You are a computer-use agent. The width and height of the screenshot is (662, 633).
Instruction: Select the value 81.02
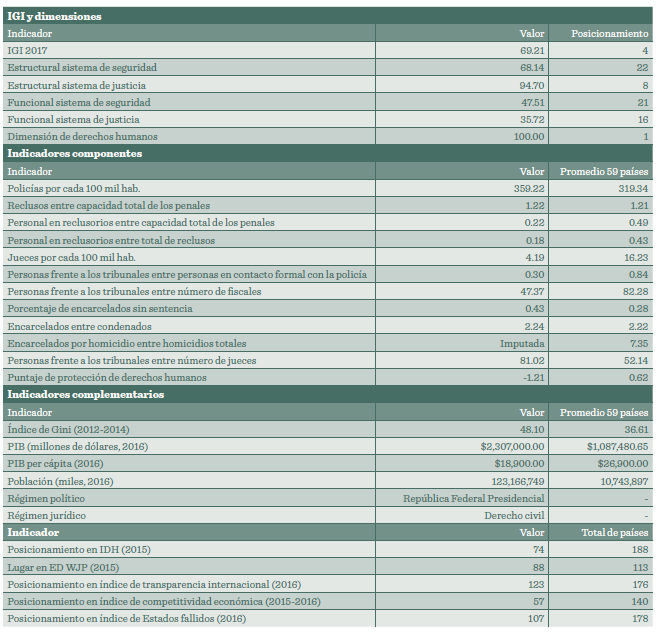click(532, 360)
